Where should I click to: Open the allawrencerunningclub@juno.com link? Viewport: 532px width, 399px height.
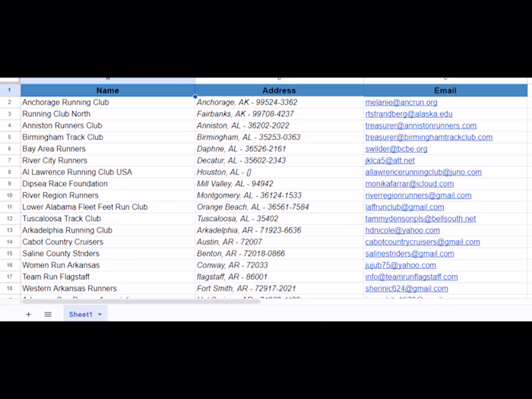pyautogui.click(x=423, y=172)
